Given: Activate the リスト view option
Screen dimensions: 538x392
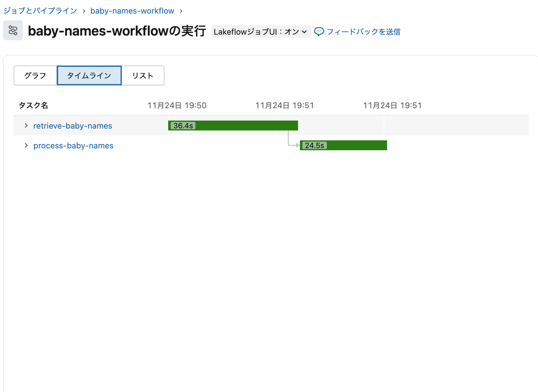Looking at the screenshot, I should coord(143,75).
